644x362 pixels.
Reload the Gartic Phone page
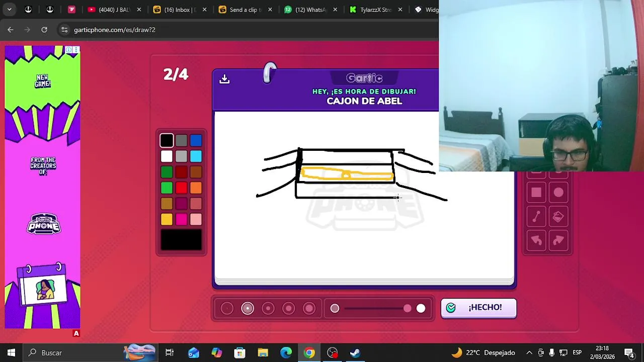click(44, 30)
